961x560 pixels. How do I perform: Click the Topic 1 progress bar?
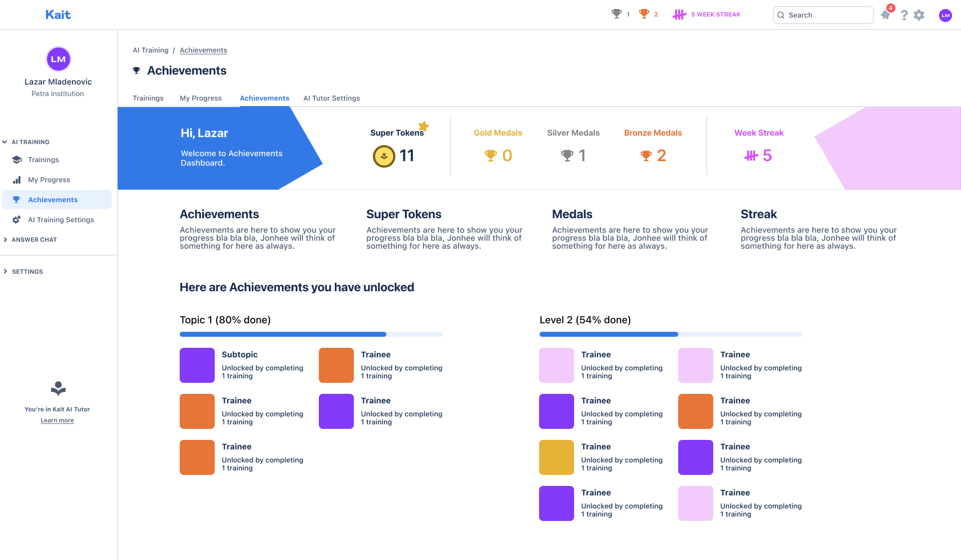[x=311, y=334]
